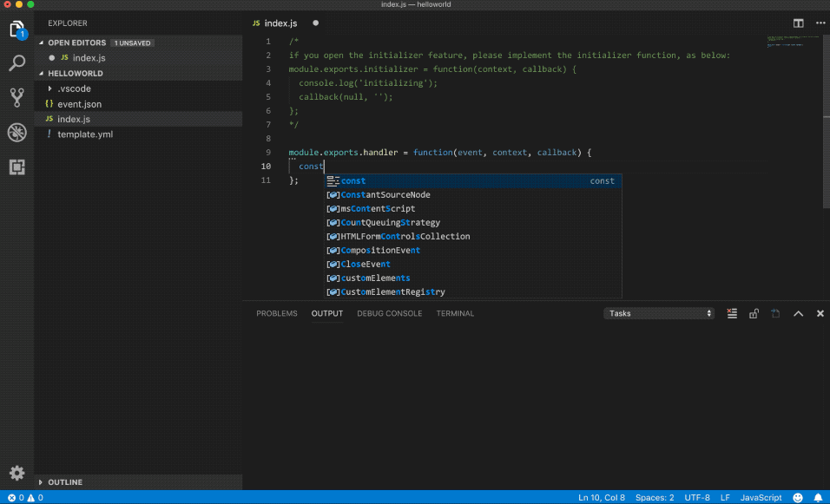The image size is (830, 504).
Task: Click the notifications bell in the status bar
Action: (818, 497)
